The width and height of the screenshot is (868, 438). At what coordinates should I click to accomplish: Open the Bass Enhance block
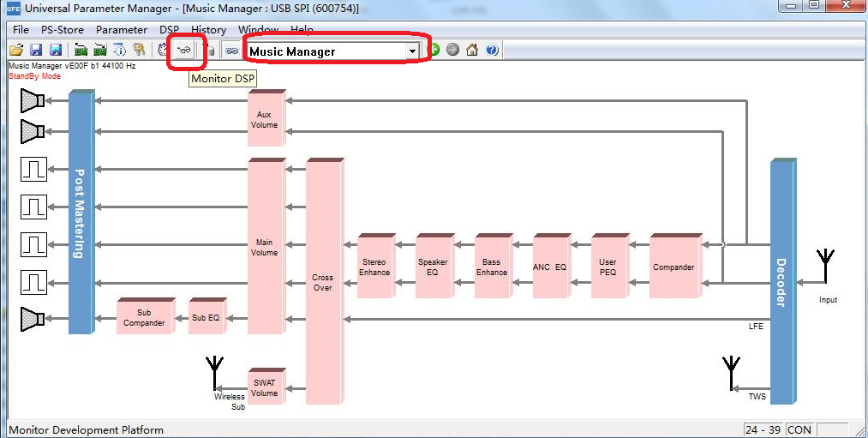pyautogui.click(x=494, y=266)
